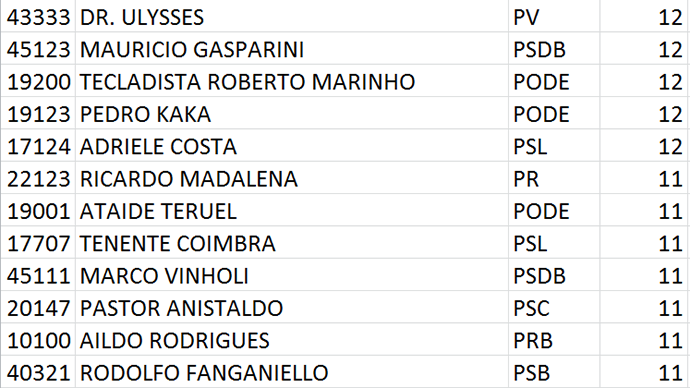Select the TENENTE COIMBRA name cell
This screenshot has height=388, width=690.
[292, 243]
